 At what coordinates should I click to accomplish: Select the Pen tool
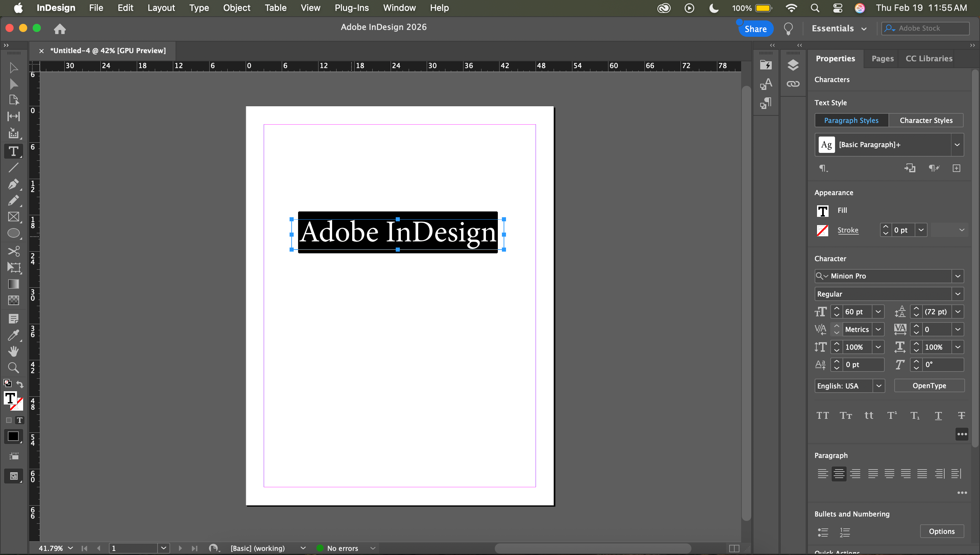(13, 184)
